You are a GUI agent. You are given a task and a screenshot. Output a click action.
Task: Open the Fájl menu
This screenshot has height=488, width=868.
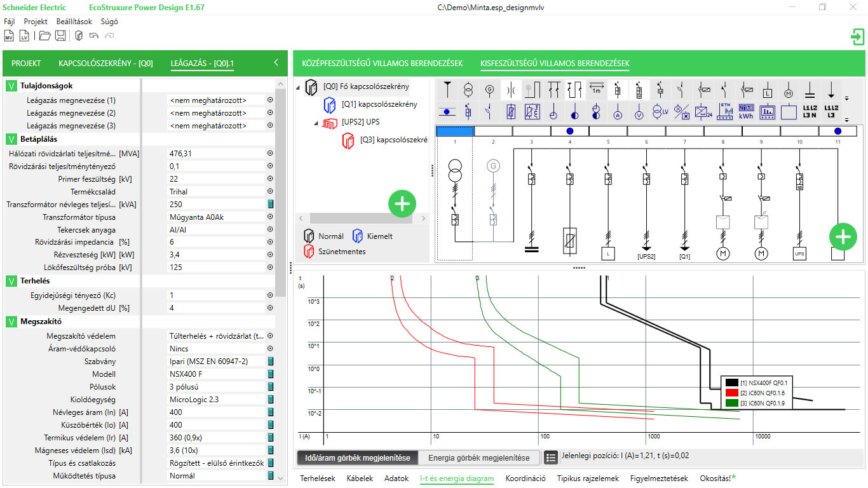10,21
